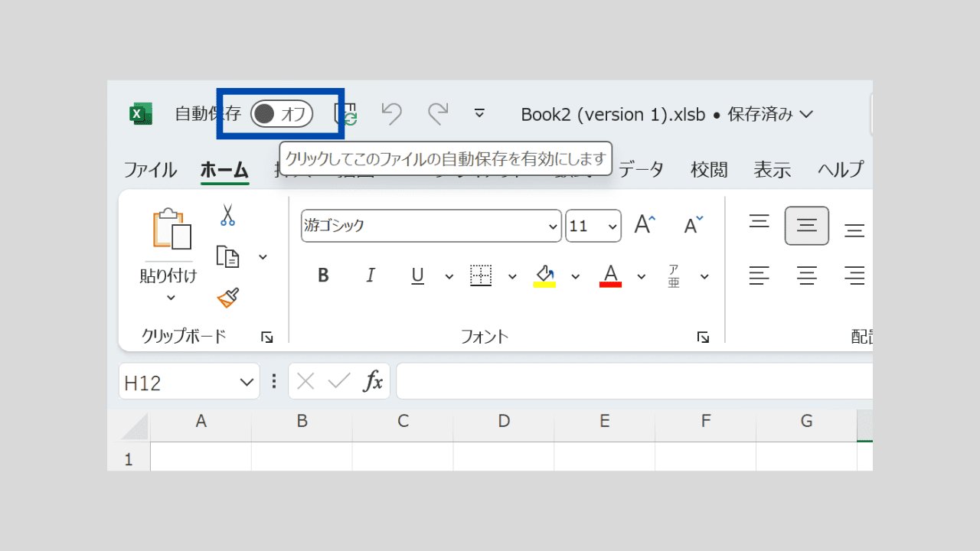This screenshot has width=980, height=551.
Task: Select row 1 header
Action: 129,458
